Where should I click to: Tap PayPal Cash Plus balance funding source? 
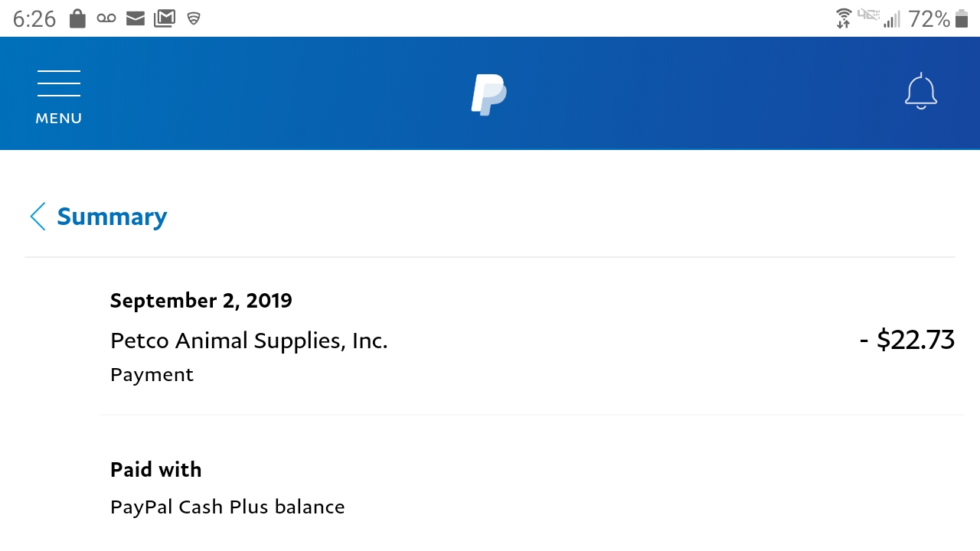point(227,507)
